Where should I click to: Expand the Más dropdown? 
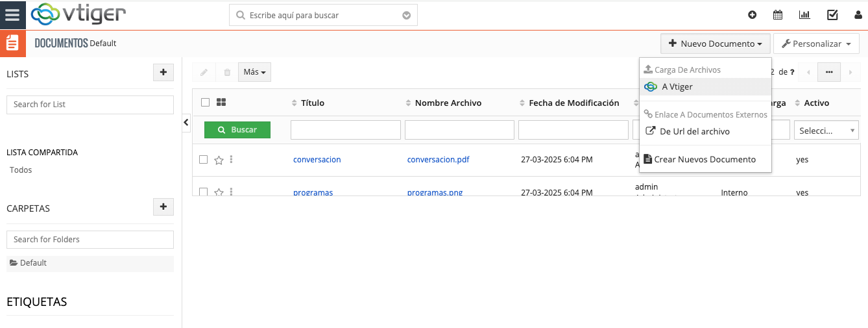click(x=254, y=72)
